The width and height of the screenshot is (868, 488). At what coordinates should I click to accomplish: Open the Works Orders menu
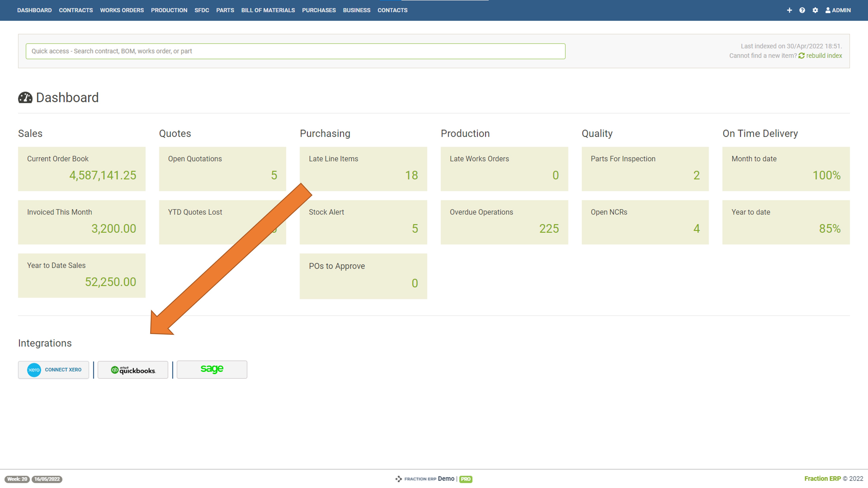click(122, 10)
